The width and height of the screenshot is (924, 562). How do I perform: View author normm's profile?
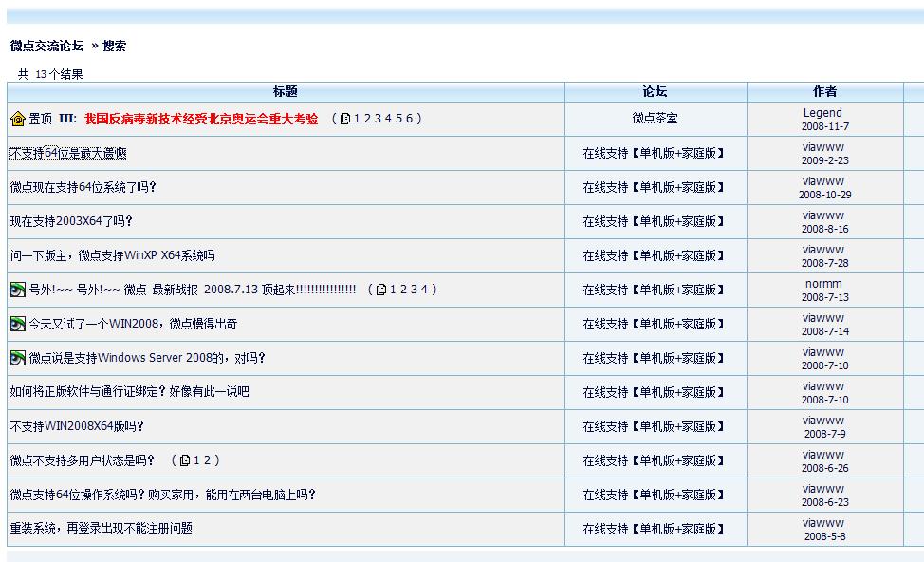pos(823,284)
